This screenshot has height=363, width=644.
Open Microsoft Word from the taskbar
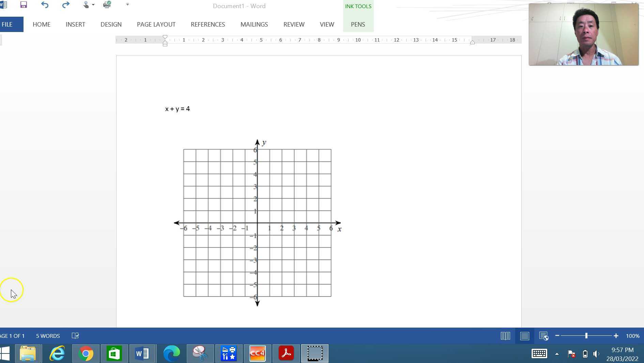coord(143,353)
